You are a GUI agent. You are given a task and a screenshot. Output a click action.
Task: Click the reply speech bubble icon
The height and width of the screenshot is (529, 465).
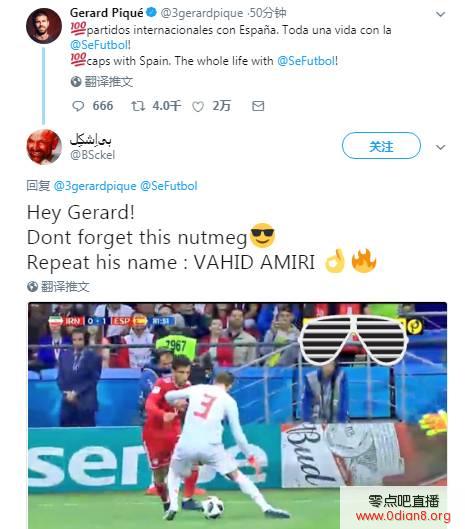pos(78,106)
